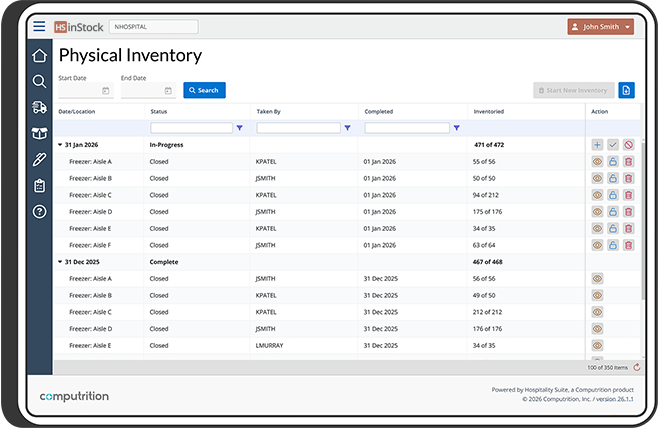The width and height of the screenshot is (660, 428).
Task: Toggle lock on Freezer: Aisle C row
Action: (x=613, y=195)
